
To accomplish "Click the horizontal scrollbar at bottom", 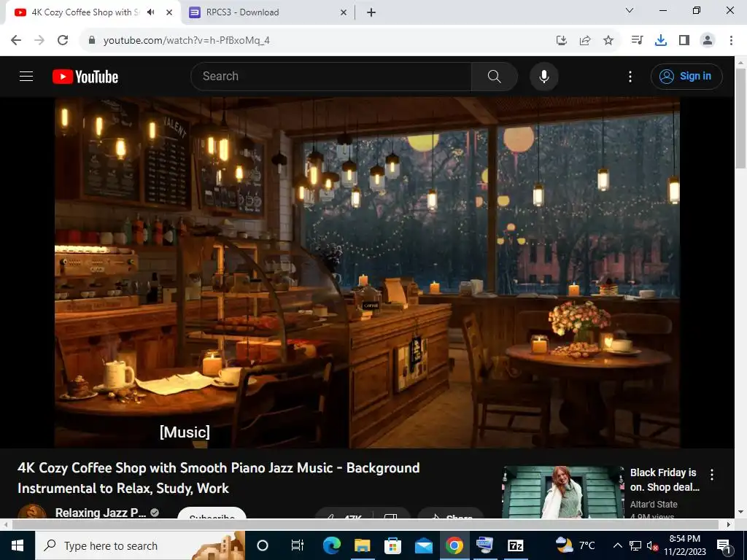I will (365, 524).
